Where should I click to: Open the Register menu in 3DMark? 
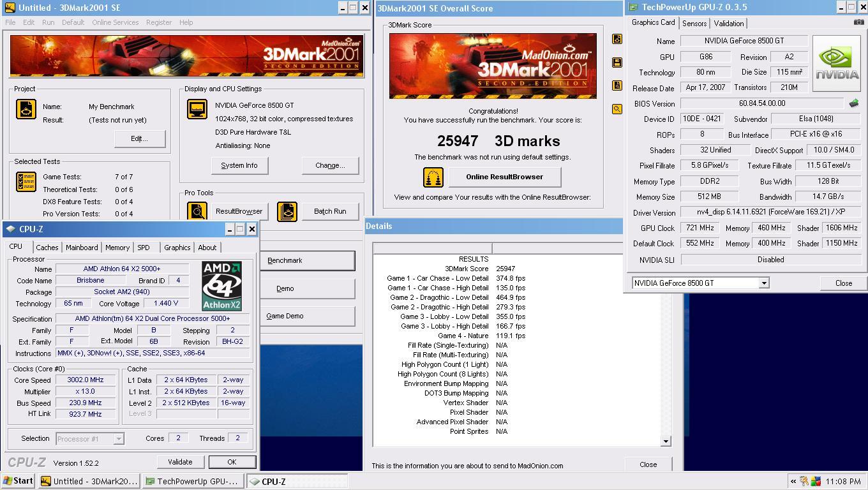click(x=158, y=22)
